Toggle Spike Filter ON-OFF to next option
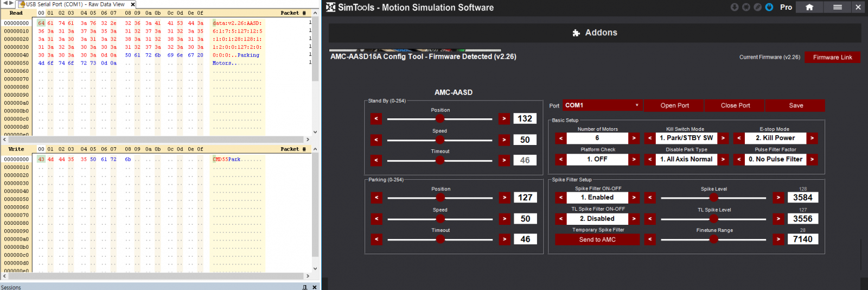 click(634, 198)
